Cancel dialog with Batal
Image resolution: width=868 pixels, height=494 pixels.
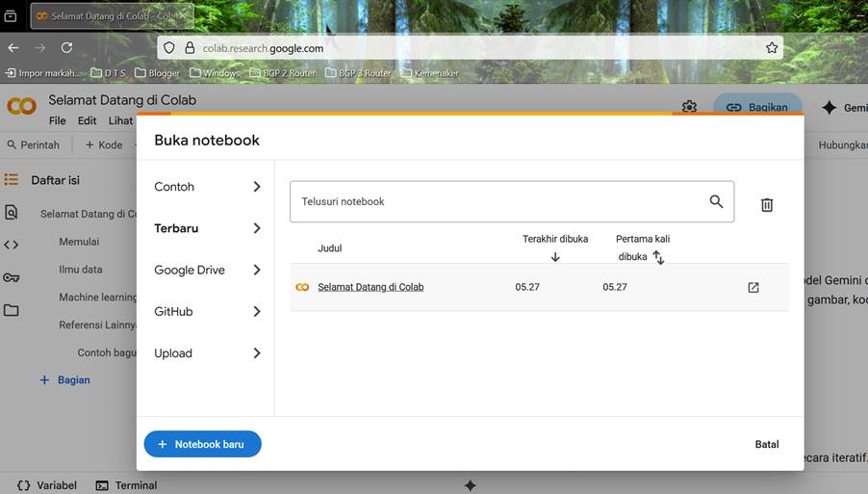(x=767, y=444)
